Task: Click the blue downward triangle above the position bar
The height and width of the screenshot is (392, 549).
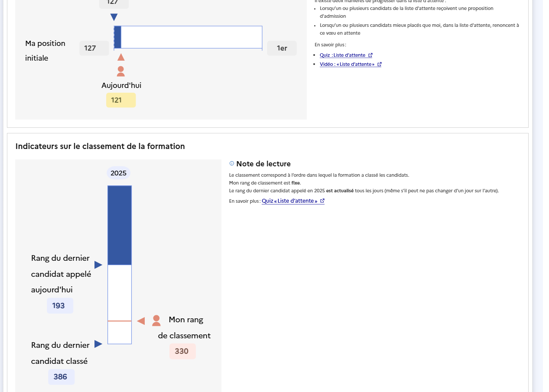Action: pos(114,17)
